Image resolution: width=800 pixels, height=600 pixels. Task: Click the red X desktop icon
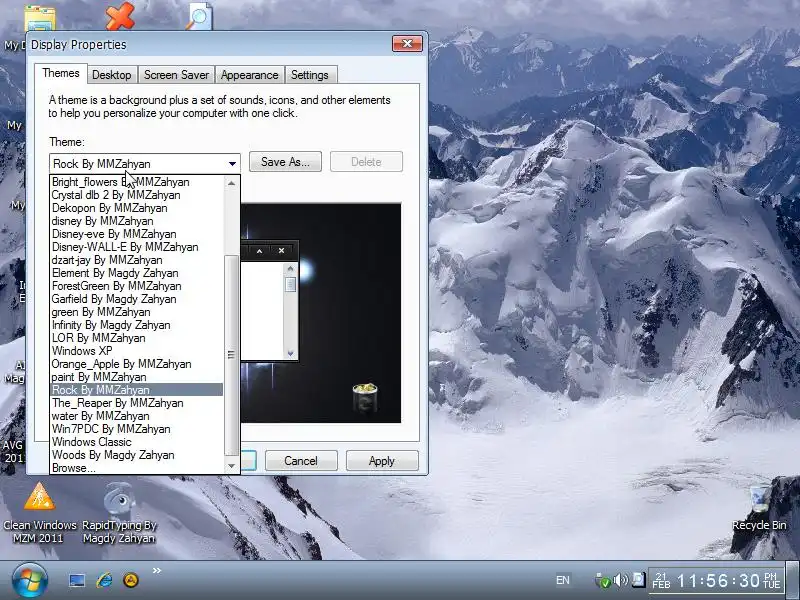(x=120, y=15)
